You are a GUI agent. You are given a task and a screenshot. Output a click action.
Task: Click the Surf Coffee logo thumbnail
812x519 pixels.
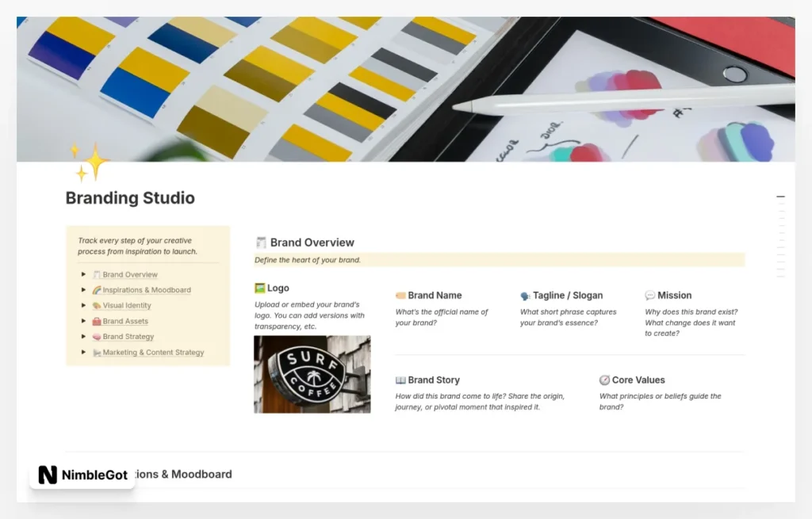(312, 373)
